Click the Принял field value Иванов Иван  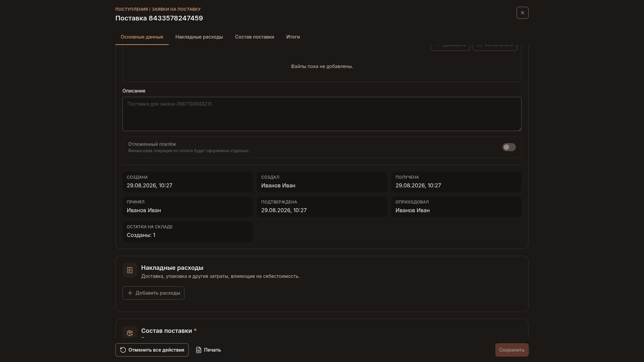point(144,210)
